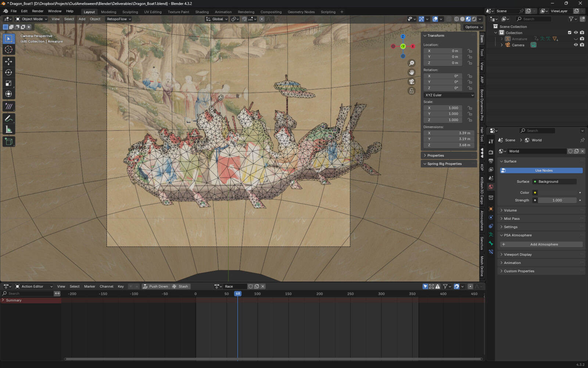Toggle viewport overlays display
588x368 pixels.
pos(435,19)
